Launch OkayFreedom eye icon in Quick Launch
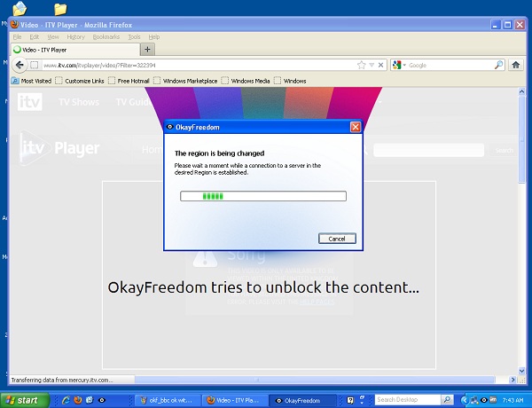The width and height of the screenshot is (532, 408). click(101, 400)
